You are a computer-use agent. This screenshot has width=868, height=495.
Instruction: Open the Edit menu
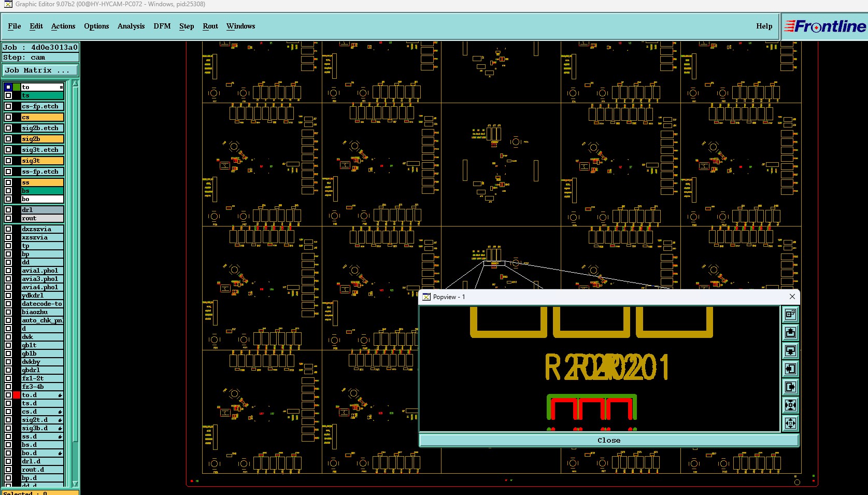[x=36, y=26]
